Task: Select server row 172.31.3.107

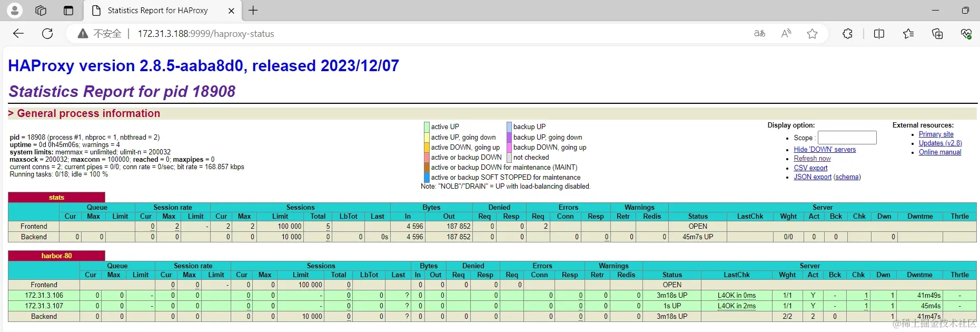Action: (x=492, y=306)
